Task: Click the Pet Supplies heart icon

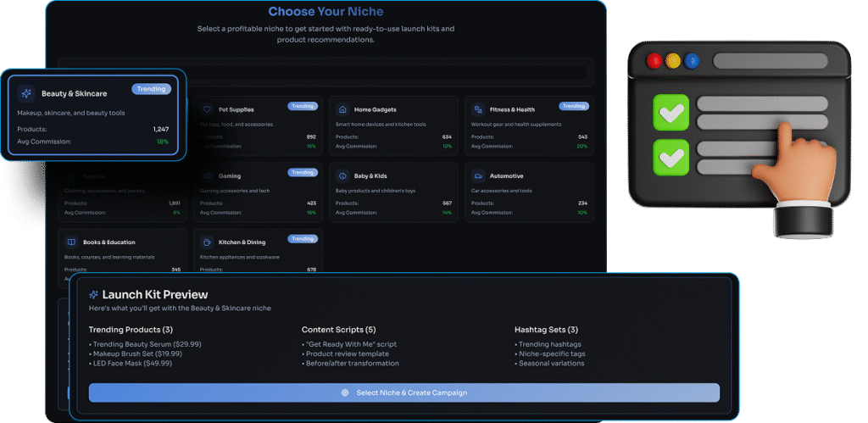Action: [207, 109]
